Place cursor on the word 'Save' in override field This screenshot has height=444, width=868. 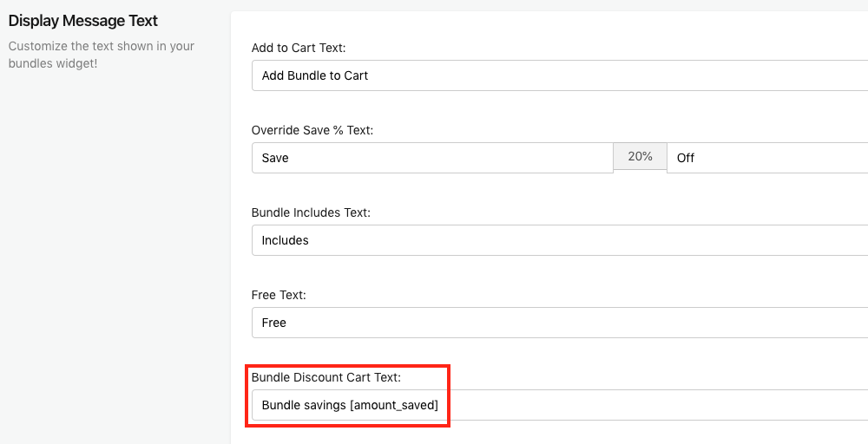point(275,158)
